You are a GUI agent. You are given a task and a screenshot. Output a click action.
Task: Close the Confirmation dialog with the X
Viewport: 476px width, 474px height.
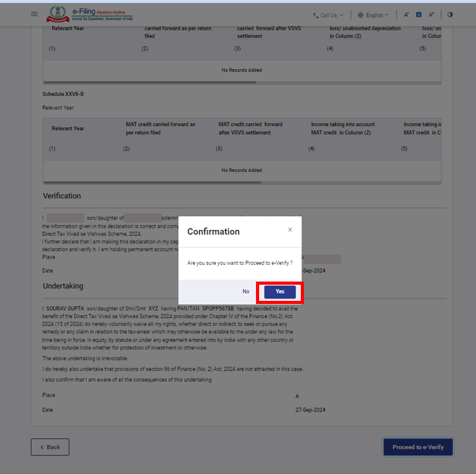pyautogui.click(x=290, y=229)
